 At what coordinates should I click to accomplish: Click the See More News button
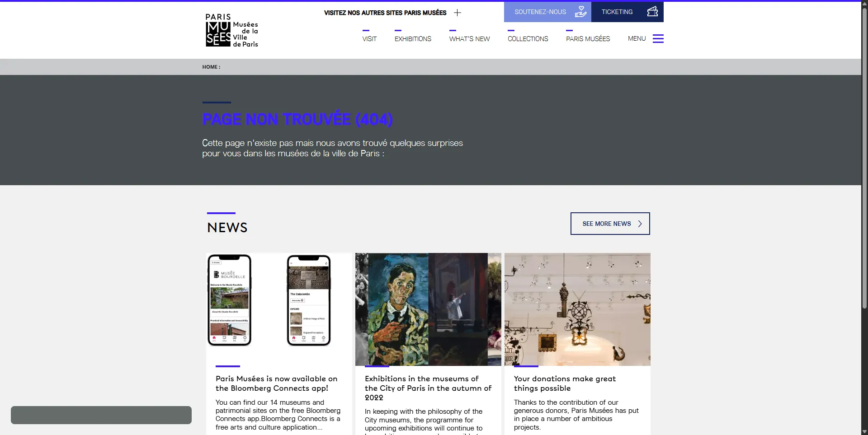606,224
